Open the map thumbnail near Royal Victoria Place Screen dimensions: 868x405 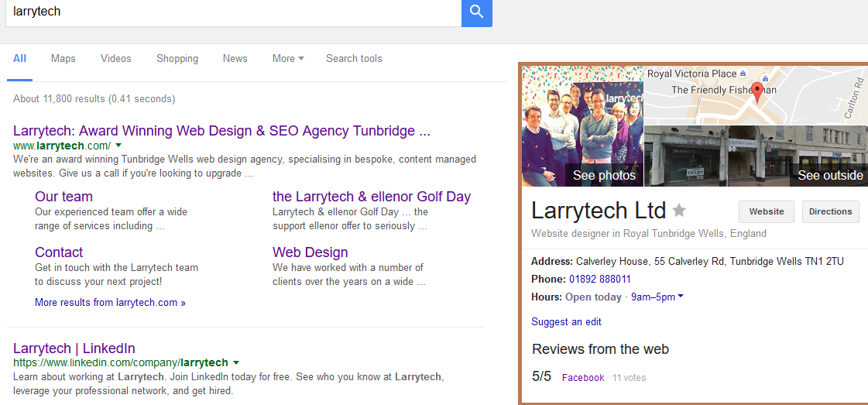coord(756,95)
